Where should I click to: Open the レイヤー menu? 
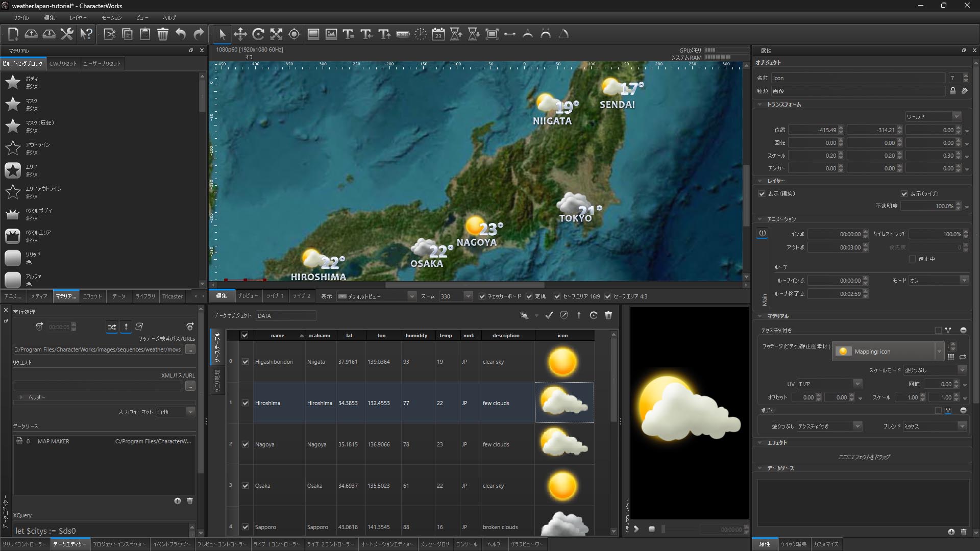click(x=78, y=17)
